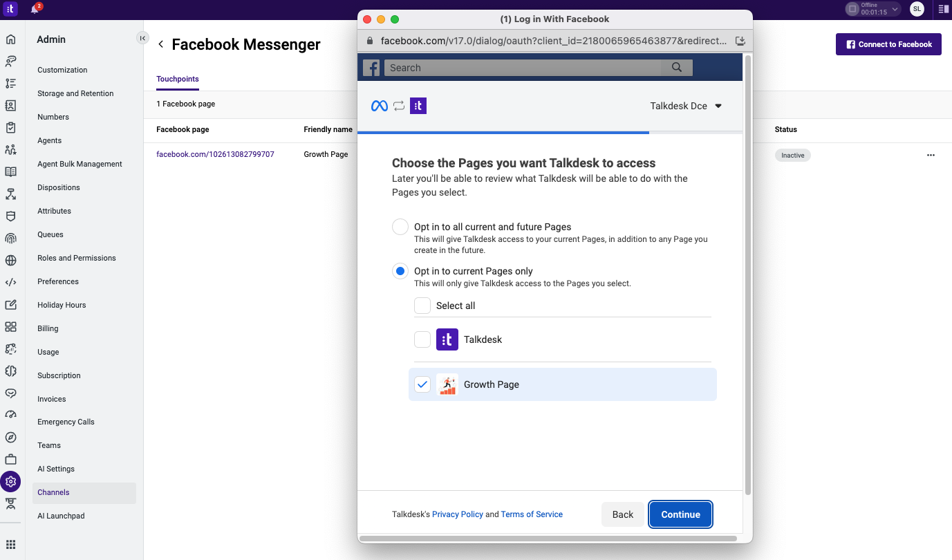Go back using arrow beside Facebook Messenger
This screenshot has width=952, height=560.
coord(161,44)
